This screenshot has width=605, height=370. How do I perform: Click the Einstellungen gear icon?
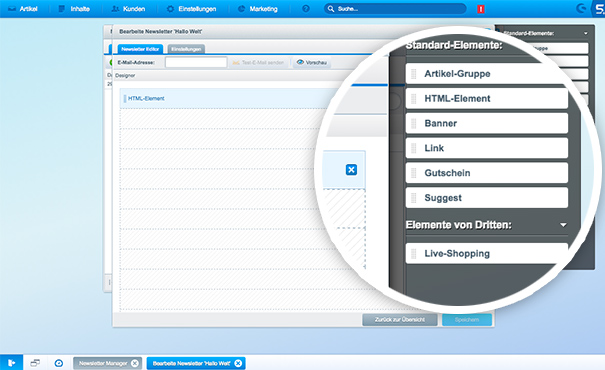[170, 8]
